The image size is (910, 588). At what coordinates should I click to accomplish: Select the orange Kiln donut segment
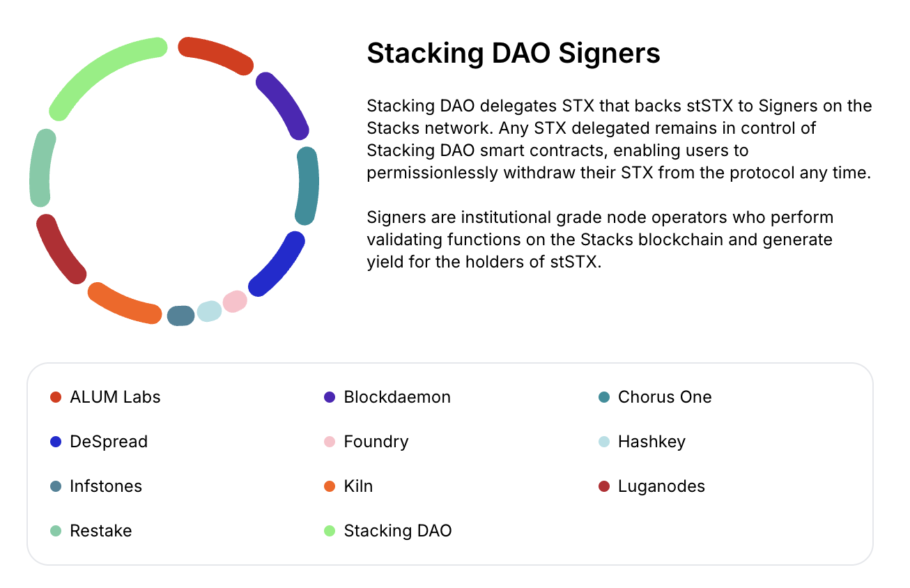pyautogui.click(x=123, y=304)
